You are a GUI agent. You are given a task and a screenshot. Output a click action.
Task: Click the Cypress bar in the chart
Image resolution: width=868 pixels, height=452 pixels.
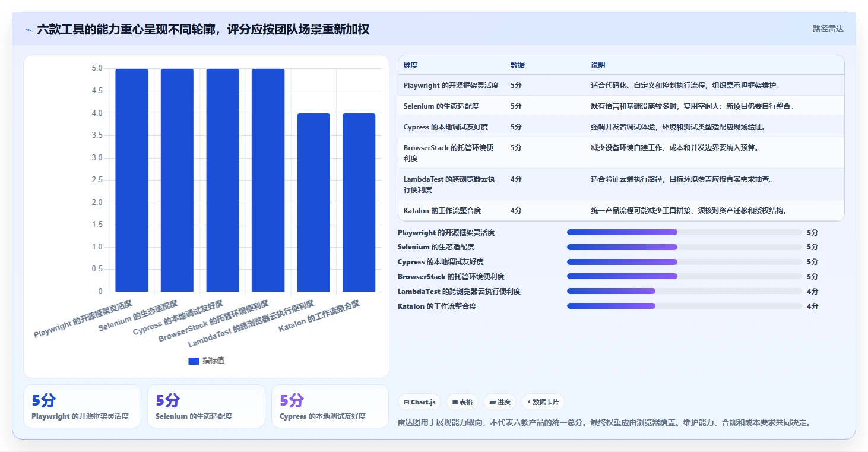pyautogui.click(x=223, y=180)
